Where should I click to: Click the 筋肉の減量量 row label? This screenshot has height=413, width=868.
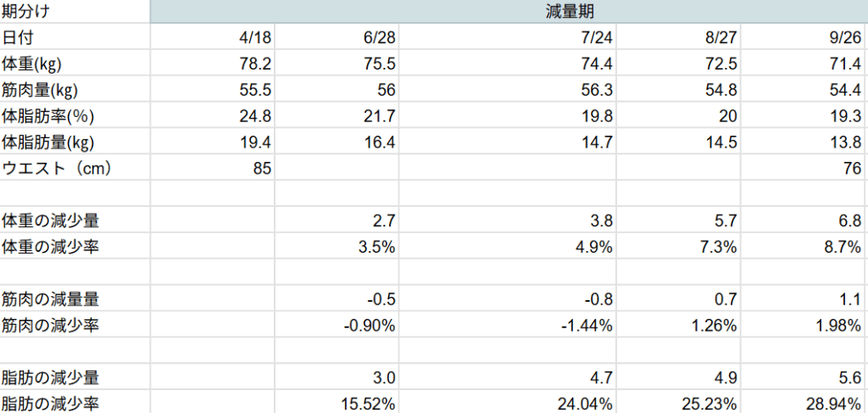coord(50,299)
